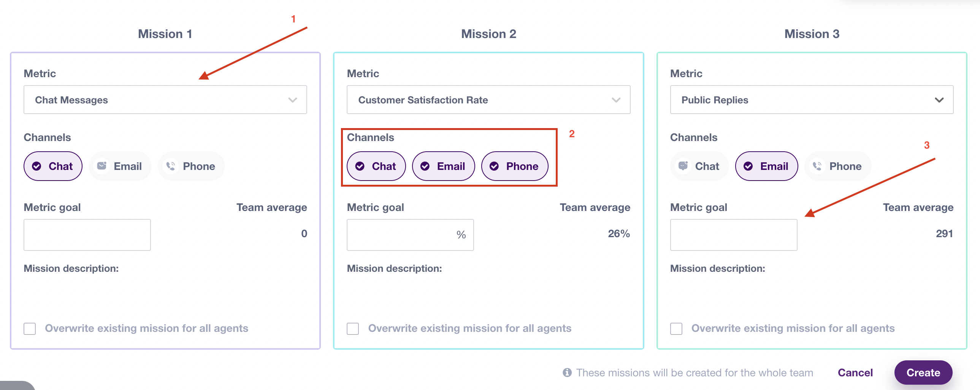Viewport: 980px width, 390px height.
Task: Click the phone icon in Mission 3 channels
Action: pyautogui.click(x=817, y=166)
